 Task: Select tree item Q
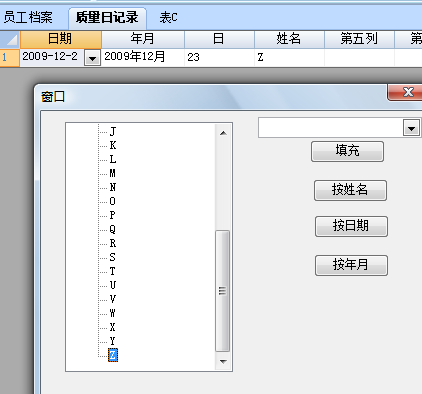pyautogui.click(x=113, y=229)
